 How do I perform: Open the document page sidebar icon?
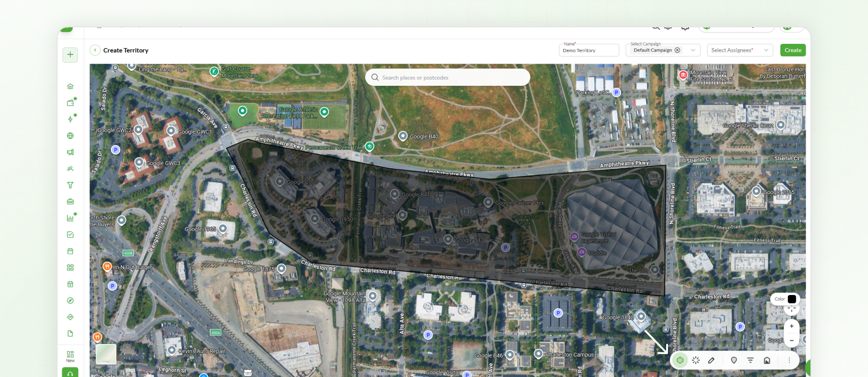coord(70,334)
